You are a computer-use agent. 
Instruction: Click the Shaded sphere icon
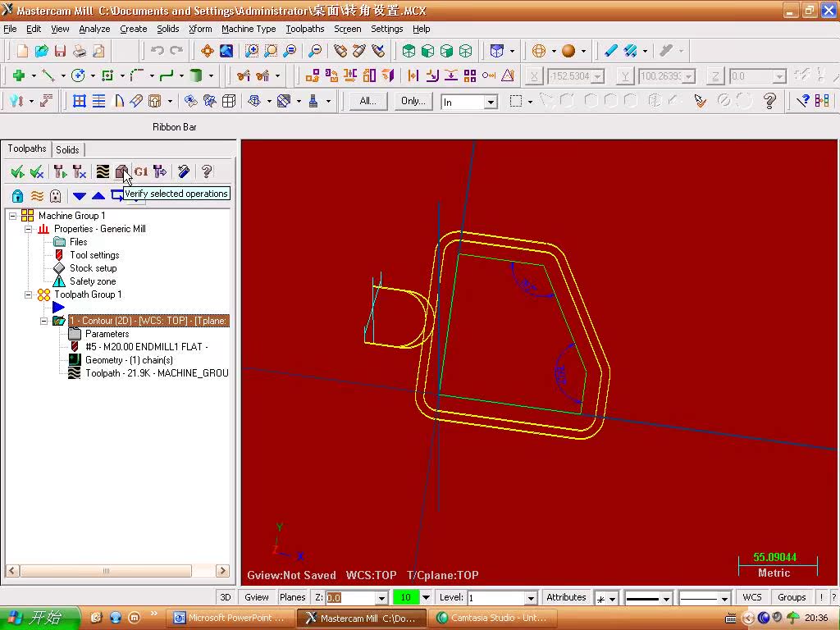point(568,51)
